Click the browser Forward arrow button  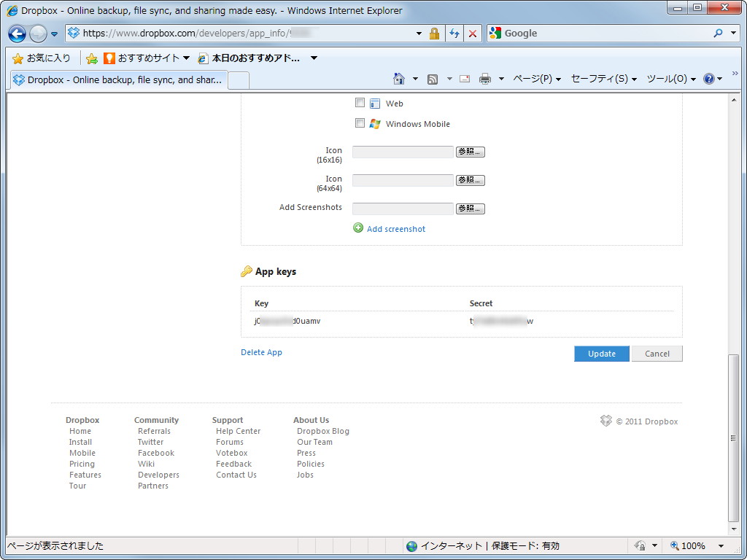coord(38,34)
